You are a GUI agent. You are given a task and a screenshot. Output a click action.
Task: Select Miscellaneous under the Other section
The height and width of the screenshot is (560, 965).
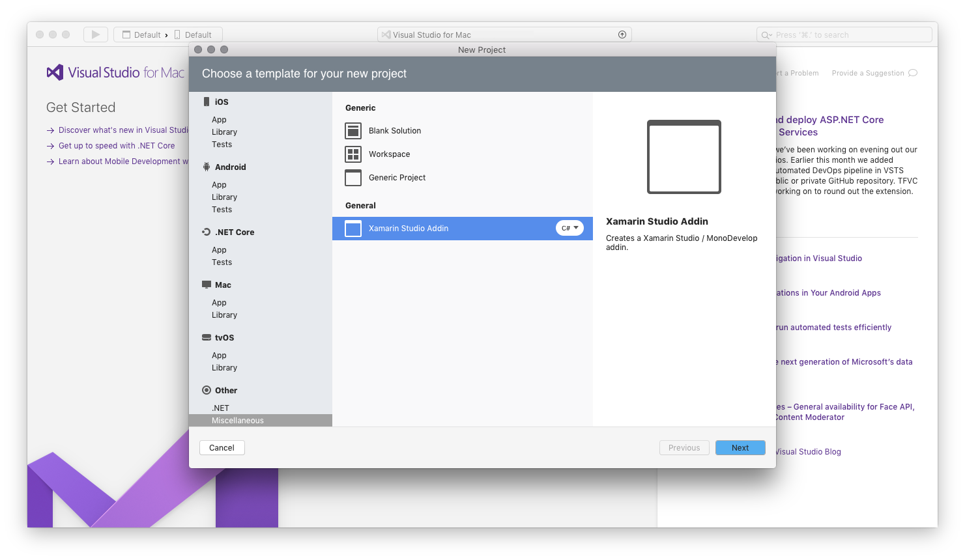(261, 421)
